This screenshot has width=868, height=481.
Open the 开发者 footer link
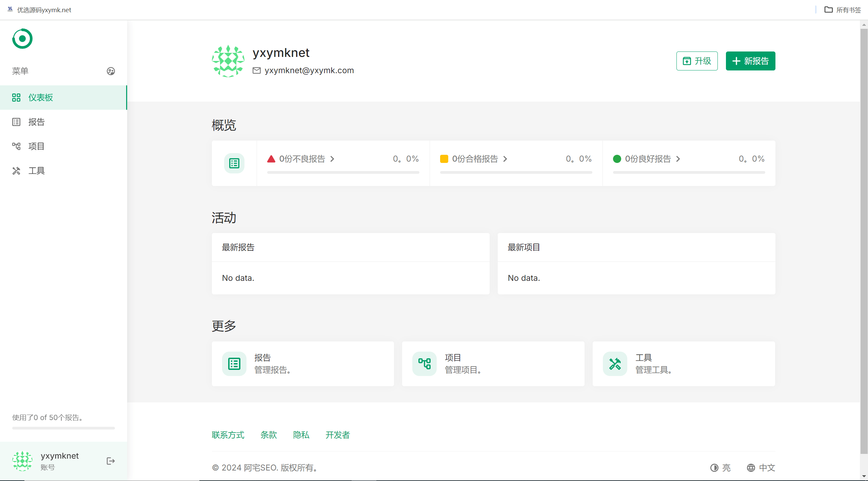[x=338, y=435]
